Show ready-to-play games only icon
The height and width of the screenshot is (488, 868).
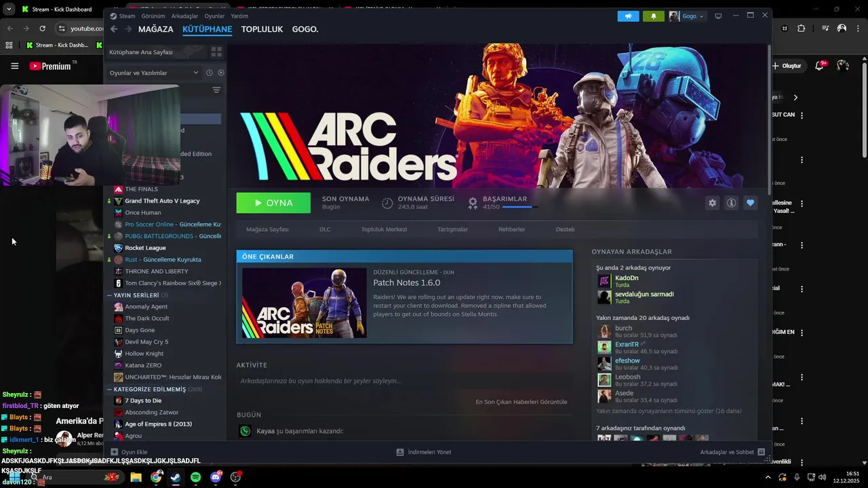point(220,73)
